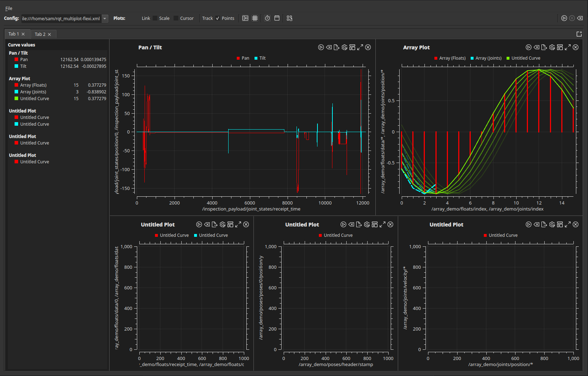
Task: Toggle Array (Floats) in Array Plot legend
Action: (x=450, y=58)
